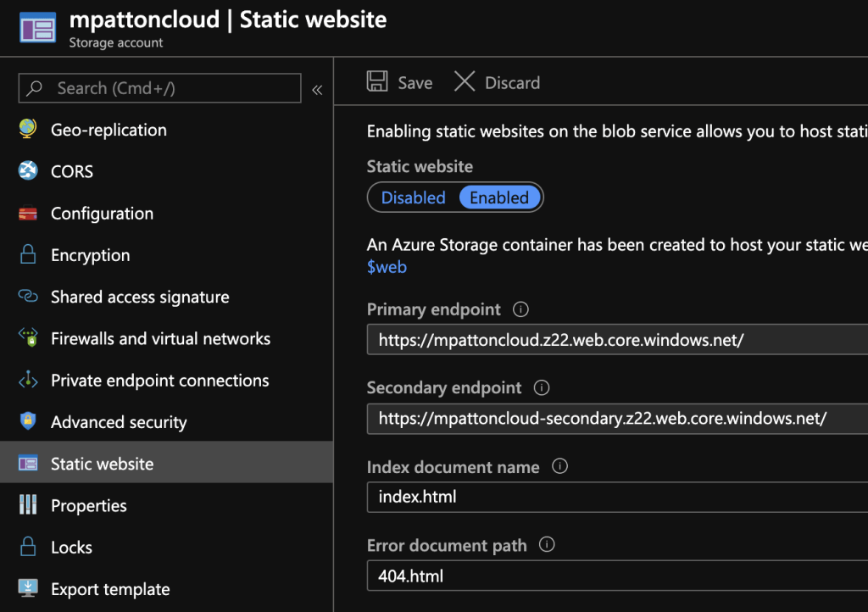
Task: Click the Encryption padlock icon
Action: coord(28,255)
